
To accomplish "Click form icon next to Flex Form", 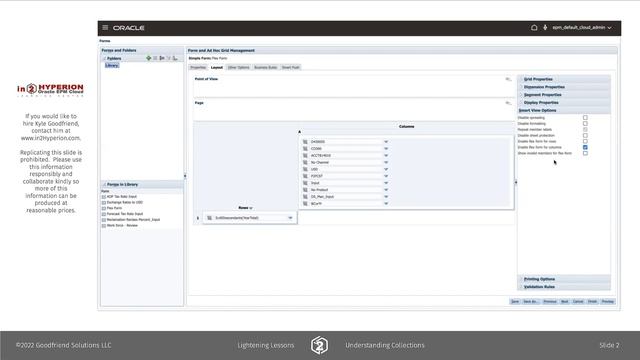I will coord(104,208).
